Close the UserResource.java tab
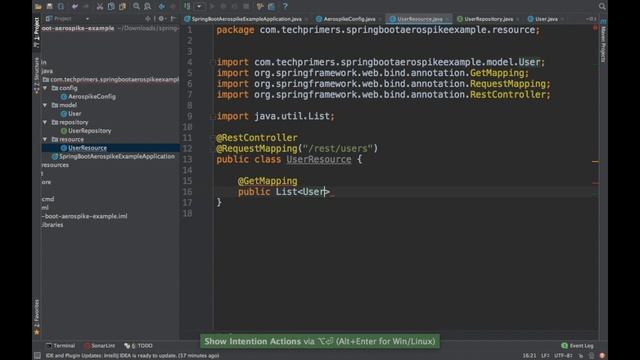Viewport: 640px width, 360px height. pos(448,19)
